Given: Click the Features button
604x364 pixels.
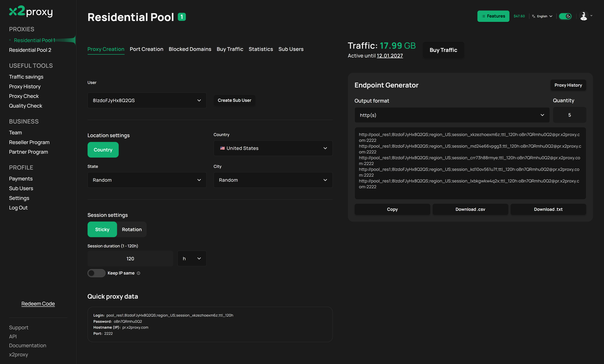Looking at the screenshot, I should [493, 16].
